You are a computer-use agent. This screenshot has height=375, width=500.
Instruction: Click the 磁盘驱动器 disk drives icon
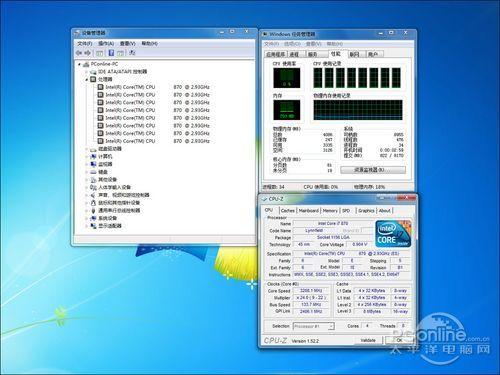93,149
